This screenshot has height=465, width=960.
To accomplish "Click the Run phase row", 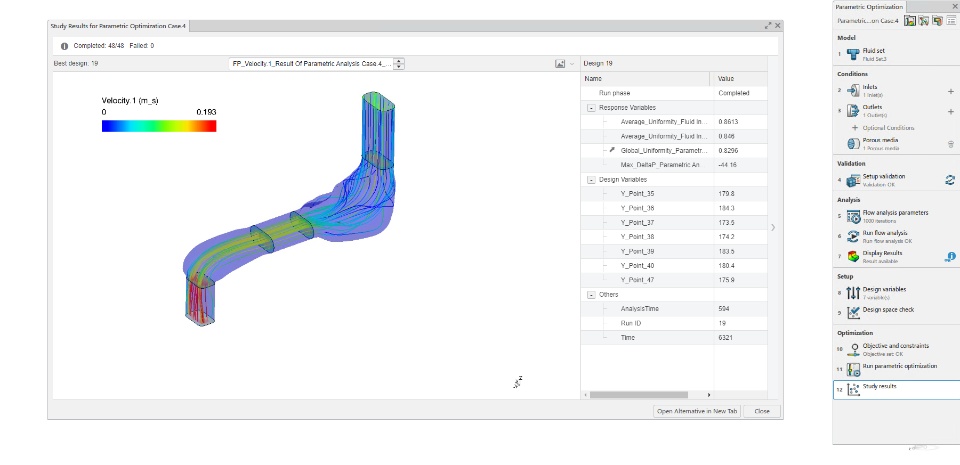I will pyautogui.click(x=674, y=93).
